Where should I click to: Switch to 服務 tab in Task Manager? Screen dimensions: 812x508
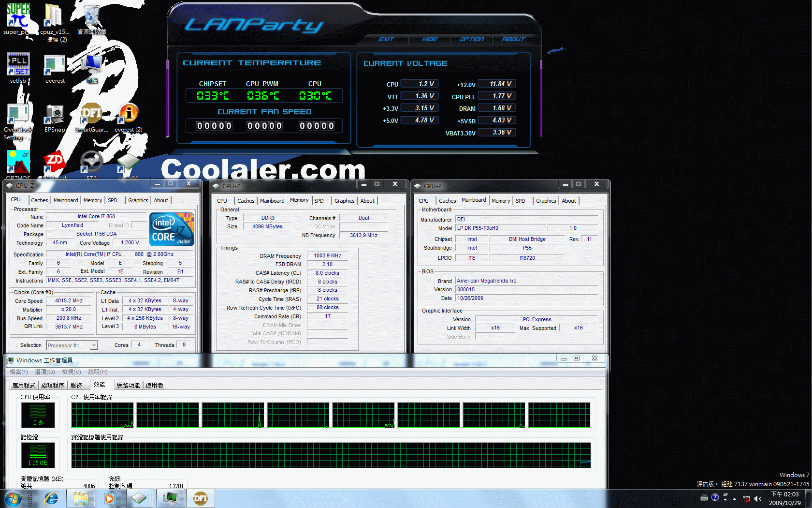point(77,386)
